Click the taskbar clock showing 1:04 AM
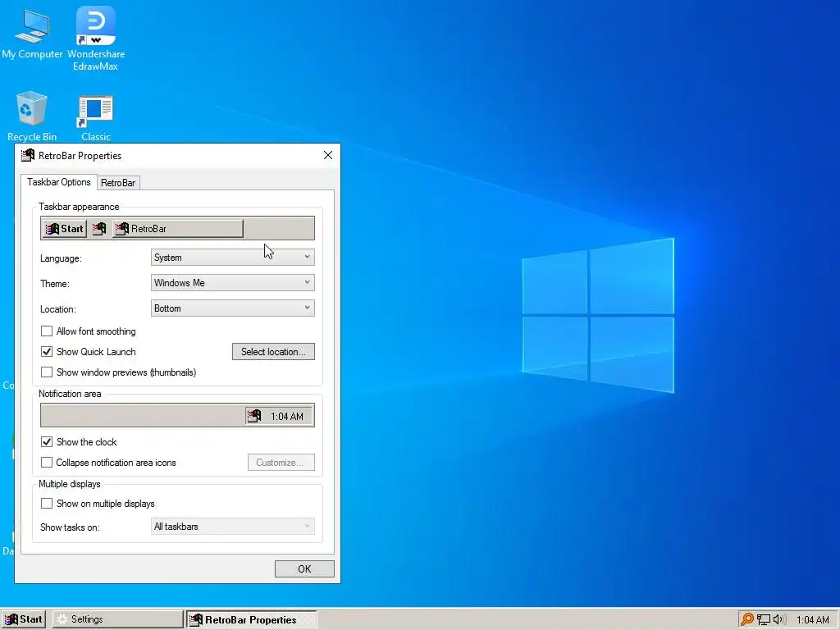Screen dimensions: 840x630 click(813, 620)
